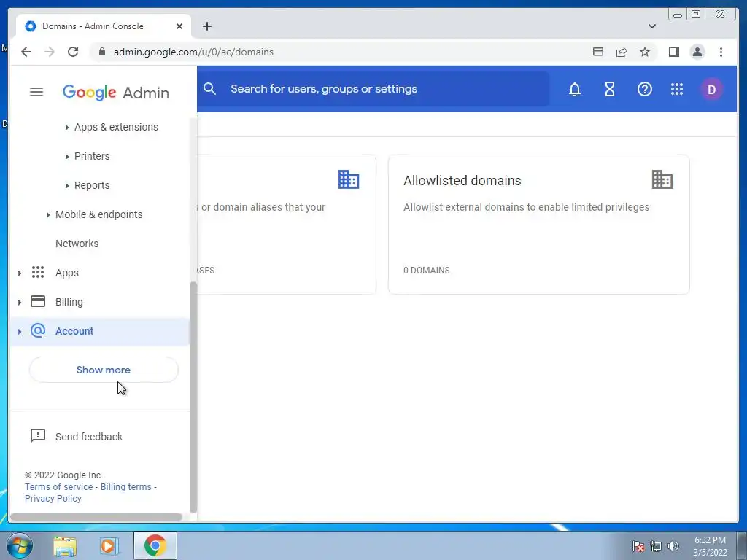Click the Action Center flag icon
The height and width of the screenshot is (560, 747).
(638, 546)
